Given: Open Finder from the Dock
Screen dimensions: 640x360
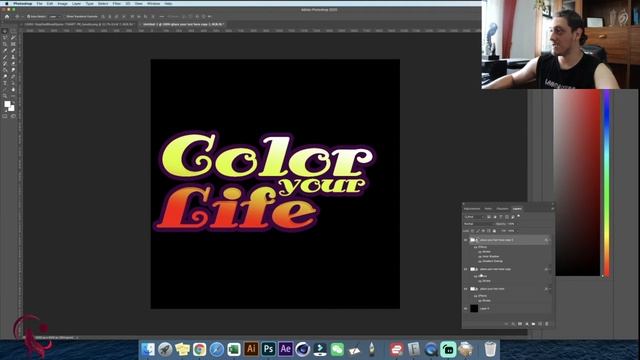Looking at the screenshot, I should click(148, 349).
